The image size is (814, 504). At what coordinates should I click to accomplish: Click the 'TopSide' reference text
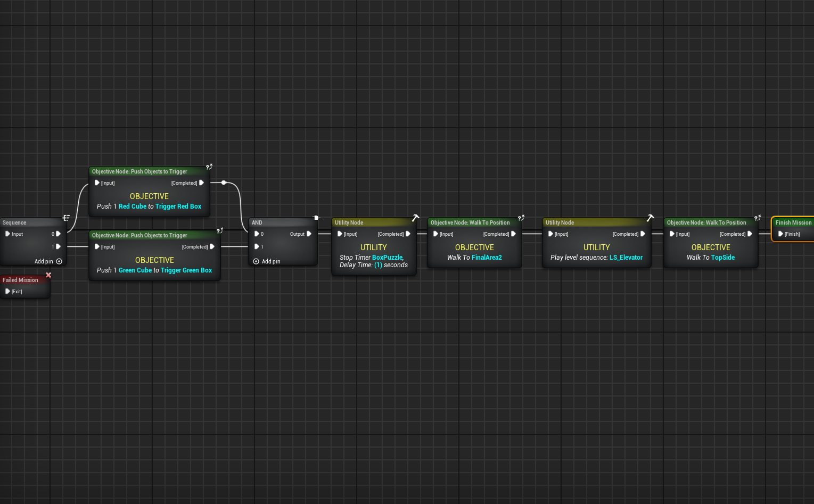point(723,258)
